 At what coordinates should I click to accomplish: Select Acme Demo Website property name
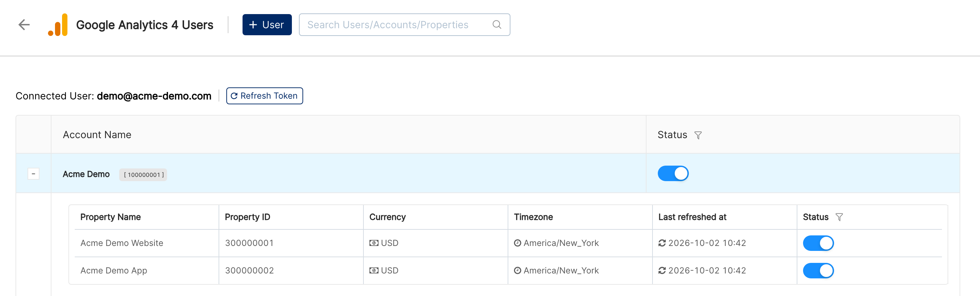[122, 243]
